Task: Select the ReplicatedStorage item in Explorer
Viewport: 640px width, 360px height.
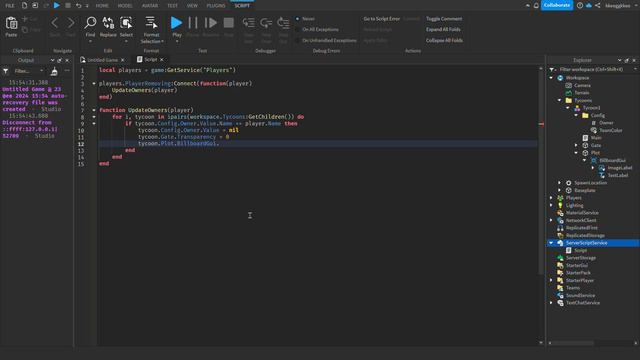Action: pos(585,236)
